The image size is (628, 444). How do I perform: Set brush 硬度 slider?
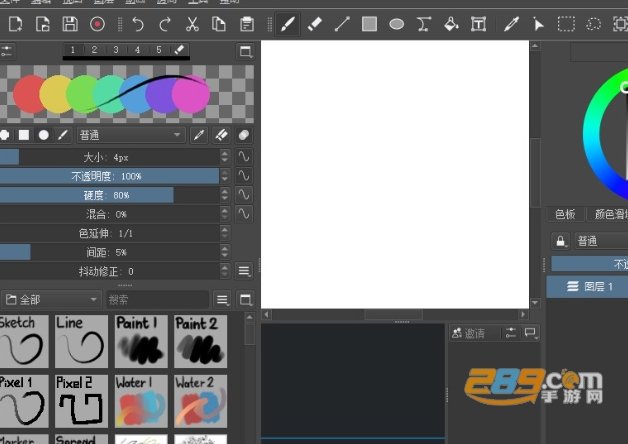109,195
